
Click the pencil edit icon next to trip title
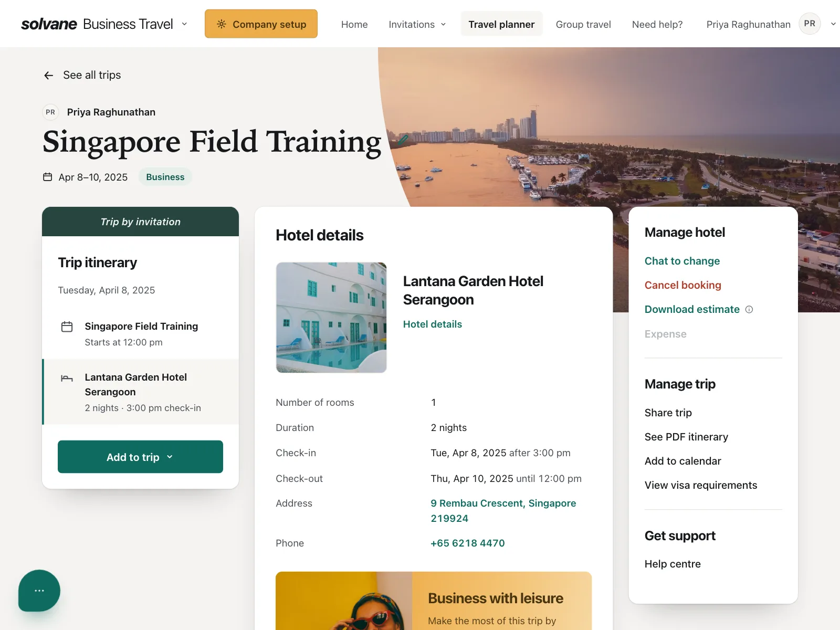403,140
